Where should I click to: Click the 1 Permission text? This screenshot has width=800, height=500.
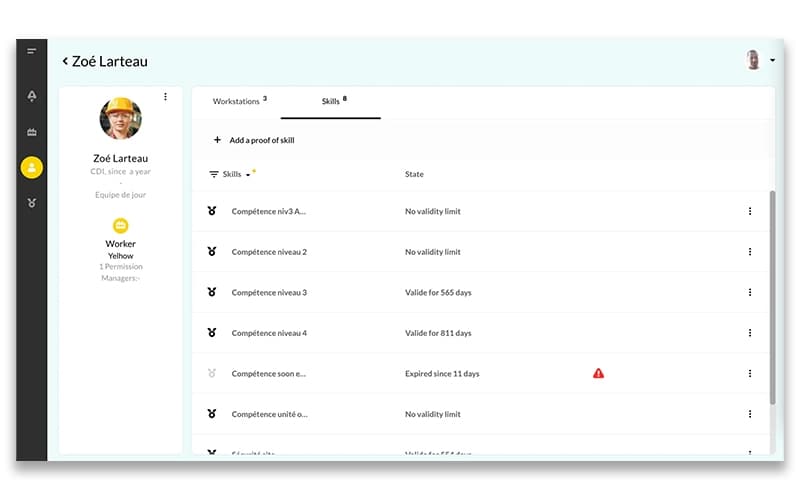pos(121,266)
